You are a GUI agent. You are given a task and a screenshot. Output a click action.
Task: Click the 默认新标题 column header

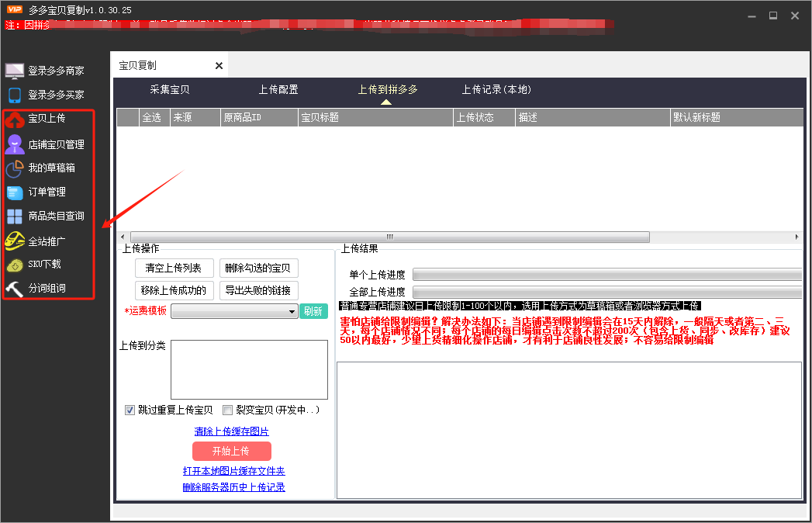click(738, 118)
